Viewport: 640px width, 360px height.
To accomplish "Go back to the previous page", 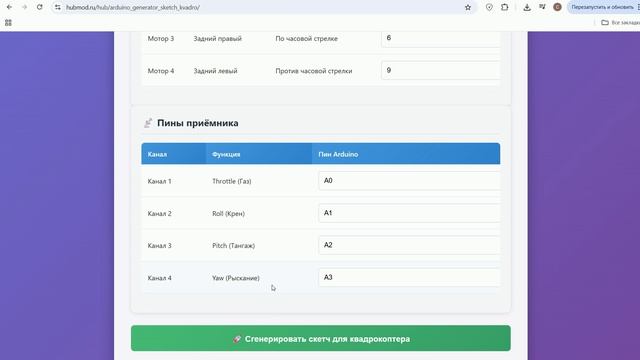I will point(9,7).
